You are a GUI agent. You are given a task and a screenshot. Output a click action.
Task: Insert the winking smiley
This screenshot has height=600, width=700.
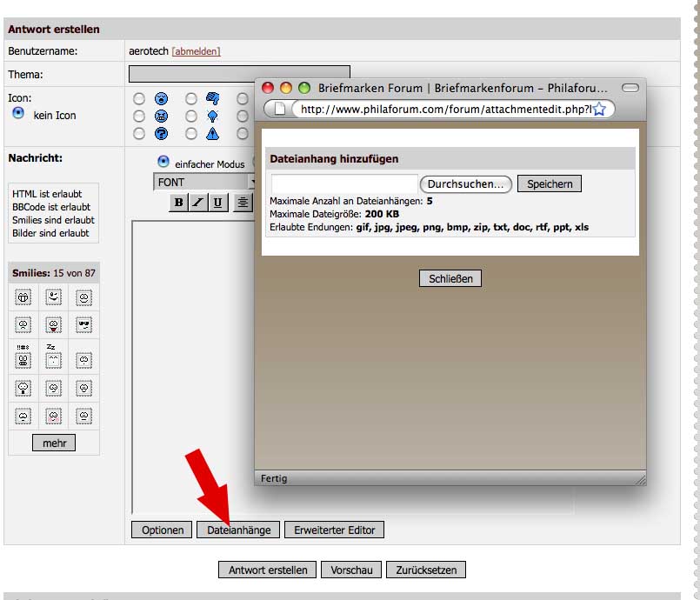click(x=53, y=297)
